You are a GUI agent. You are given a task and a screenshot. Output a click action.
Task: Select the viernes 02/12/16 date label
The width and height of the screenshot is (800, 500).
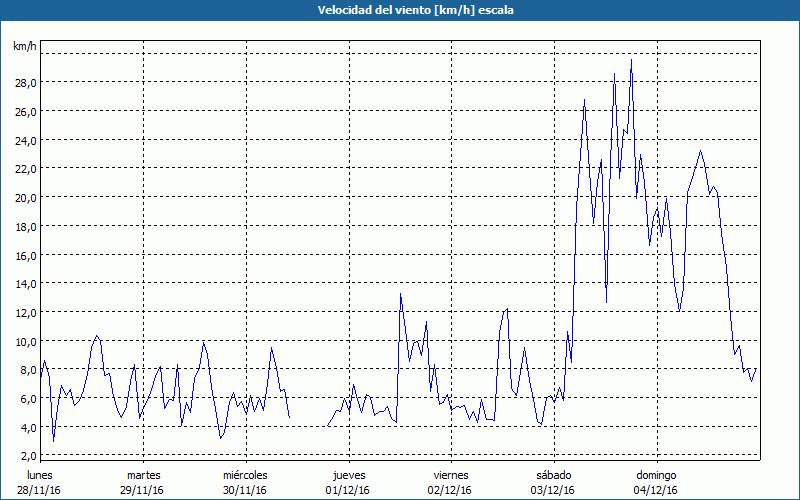450,482
